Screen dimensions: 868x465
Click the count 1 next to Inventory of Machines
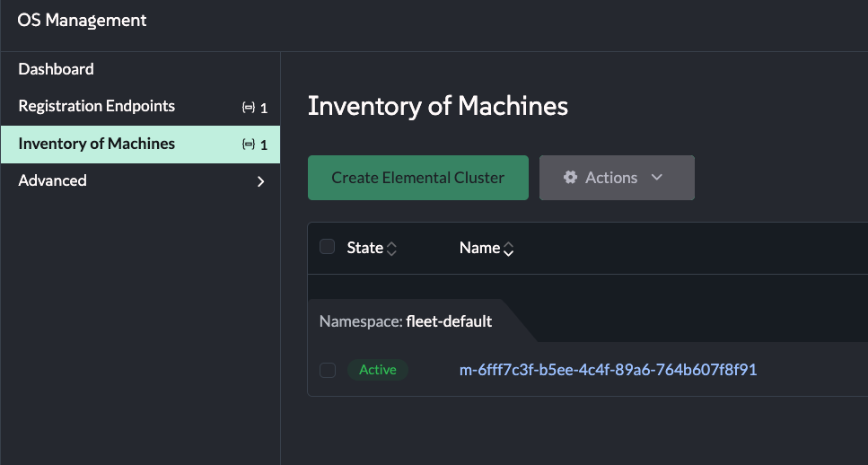pyautogui.click(x=264, y=145)
